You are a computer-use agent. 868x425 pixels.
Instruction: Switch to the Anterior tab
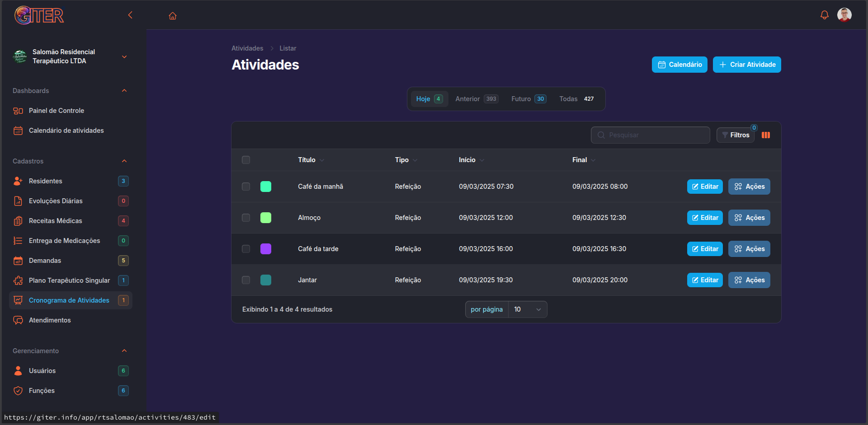tap(476, 99)
